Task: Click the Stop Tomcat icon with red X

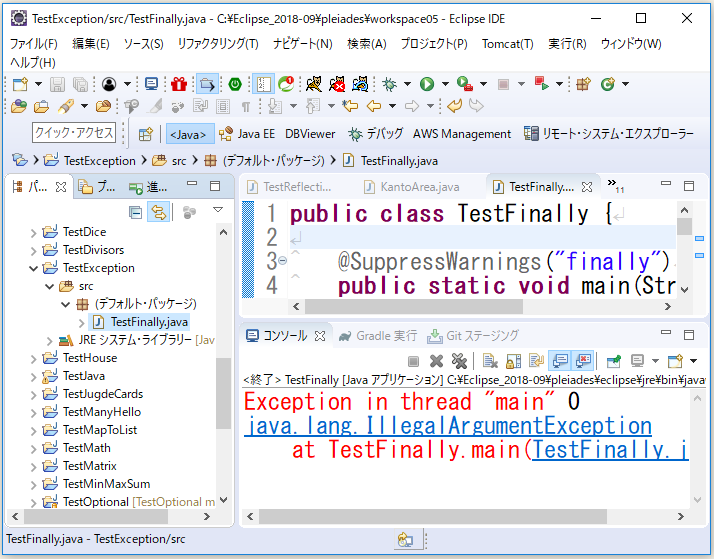Action: coord(337,84)
